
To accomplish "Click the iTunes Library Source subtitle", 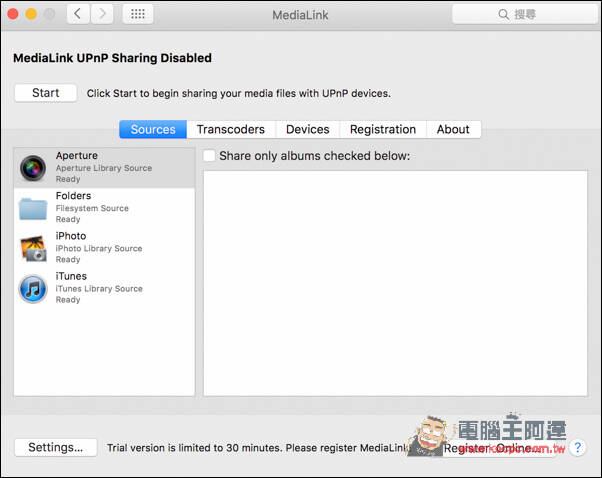I will (99, 289).
